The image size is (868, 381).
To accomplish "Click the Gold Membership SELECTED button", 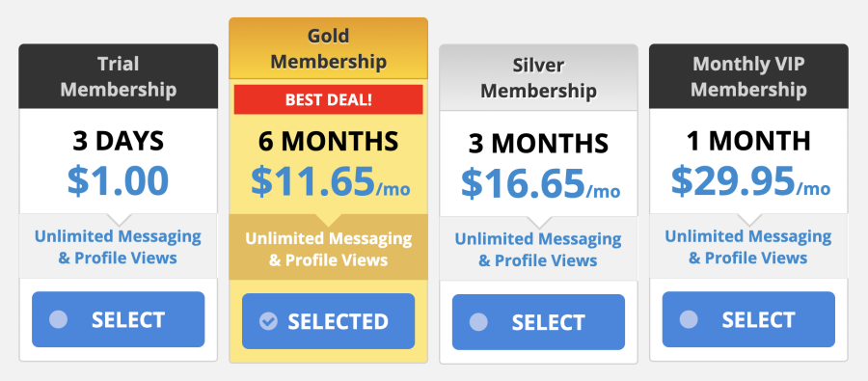I will click(x=328, y=321).
